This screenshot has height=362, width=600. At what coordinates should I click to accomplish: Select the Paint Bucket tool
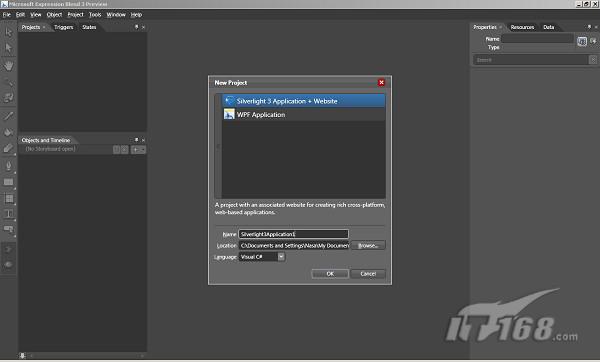pyautogui.click(x=8, y=132)
